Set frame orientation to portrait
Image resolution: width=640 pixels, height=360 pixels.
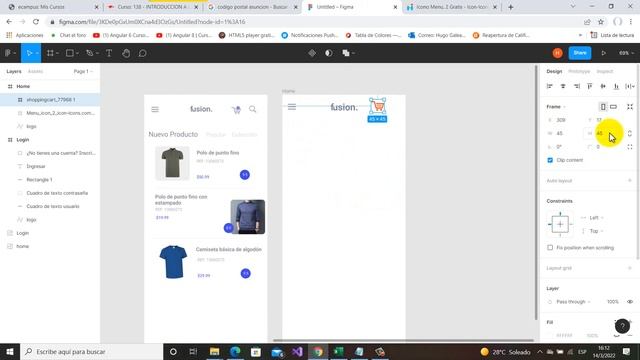[x=603, y=107]
